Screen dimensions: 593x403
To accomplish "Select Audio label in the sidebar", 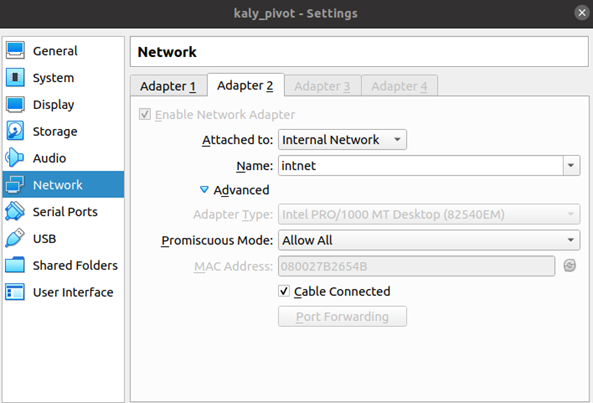I will [x=49, y=158].
